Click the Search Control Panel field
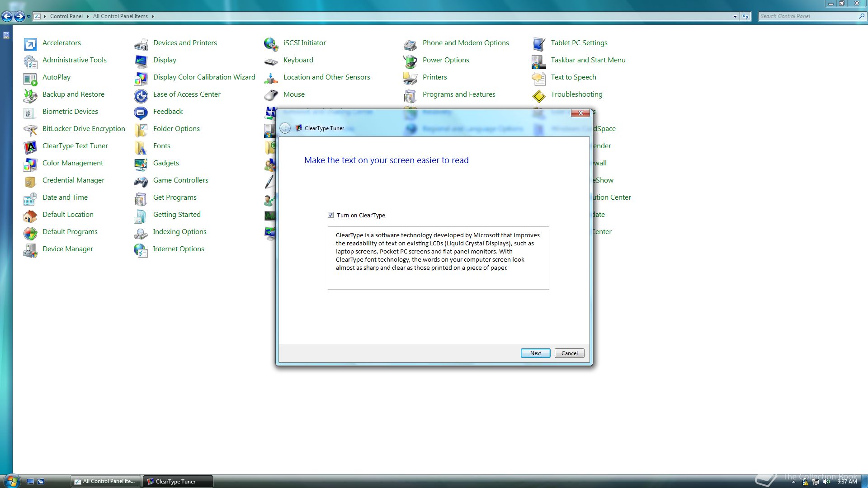The image size is (868, 488). (811, 16)
